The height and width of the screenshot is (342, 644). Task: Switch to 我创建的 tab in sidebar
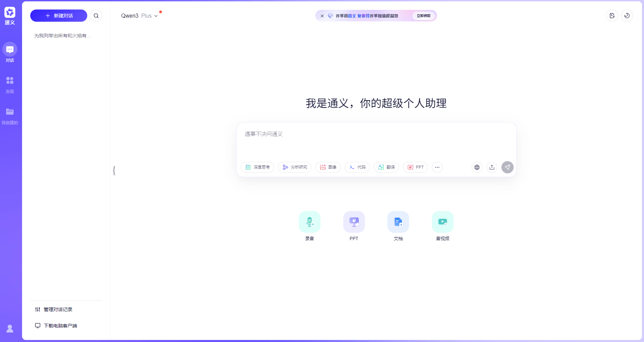pyautogui.click(x=10, y=116)
